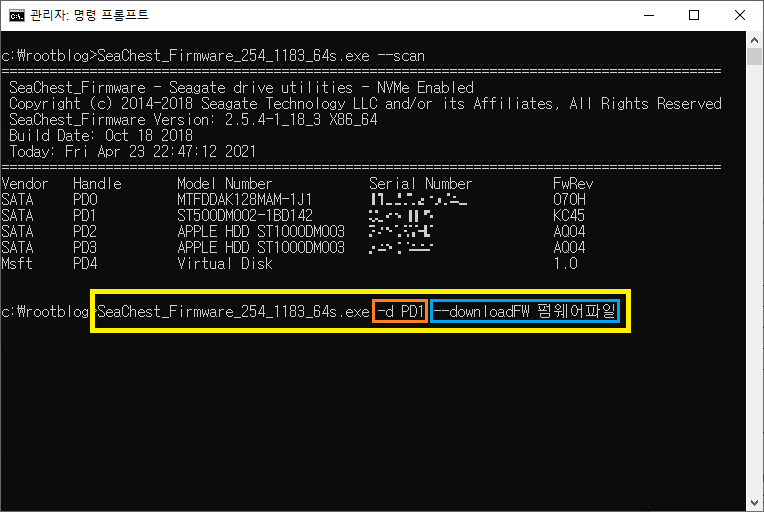Maximize the command prompt window
764x512 pixels.
pyautogui.click(x=694, y=16)
